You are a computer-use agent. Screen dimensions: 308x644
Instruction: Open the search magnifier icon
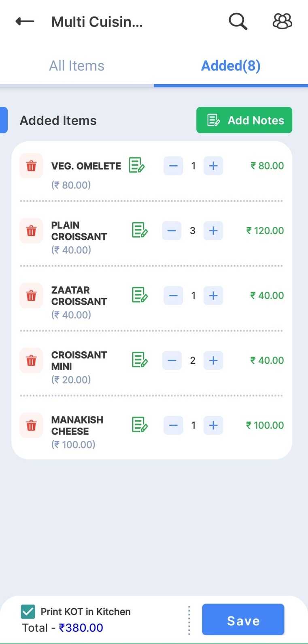point(238,21)
